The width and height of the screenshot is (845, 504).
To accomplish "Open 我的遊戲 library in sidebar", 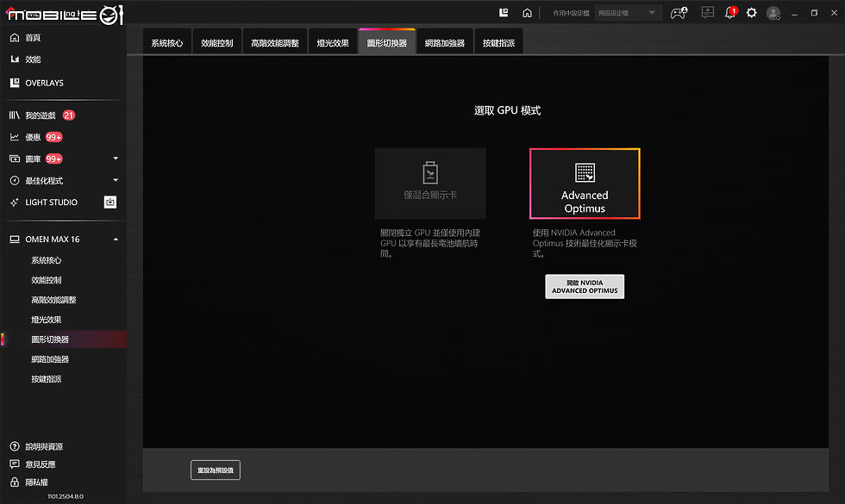I will [x=40, y=115].
